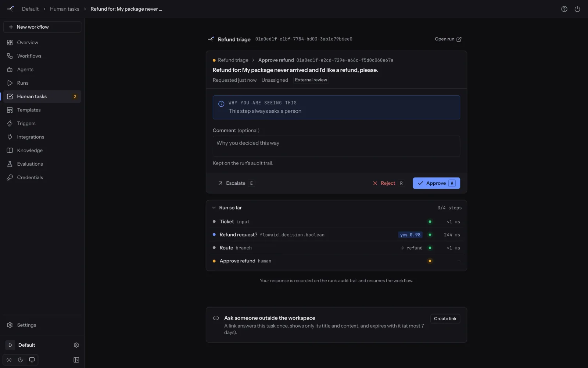The height and width of the screenshot is (368, 588).
Task: Open Settings in sidebar
Action: [42, 325]
